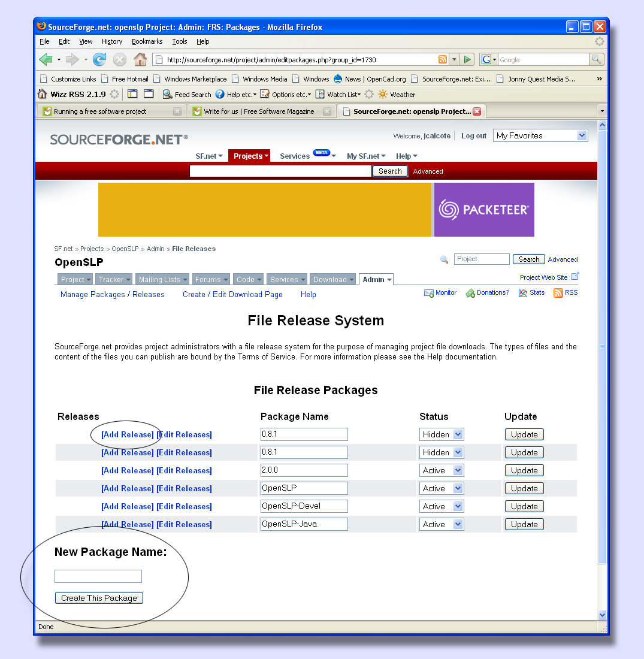Show more bookmarks with the chevron
This screenshot has height=659, width=644.
pyautogui.click(x=599, y=78)
